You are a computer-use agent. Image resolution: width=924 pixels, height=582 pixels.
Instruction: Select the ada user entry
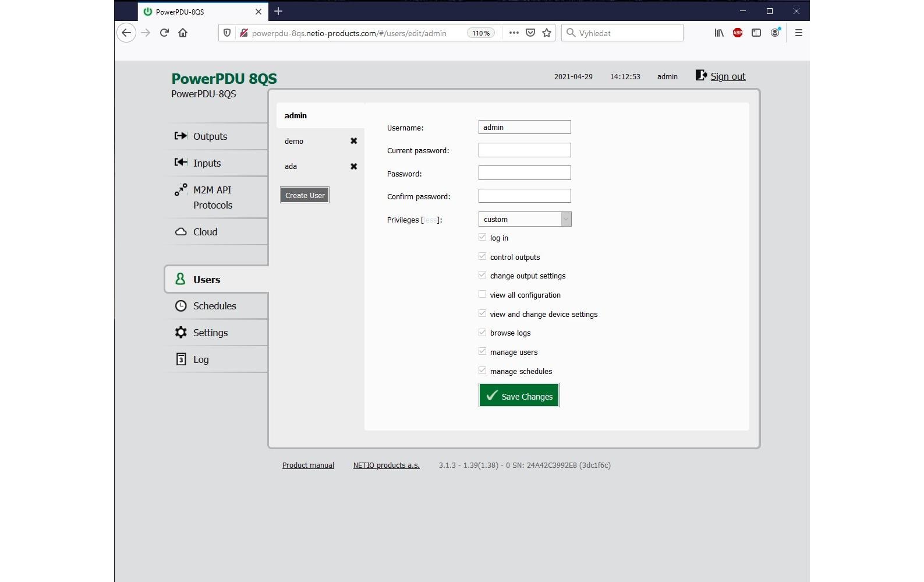[x=291, y=166]
